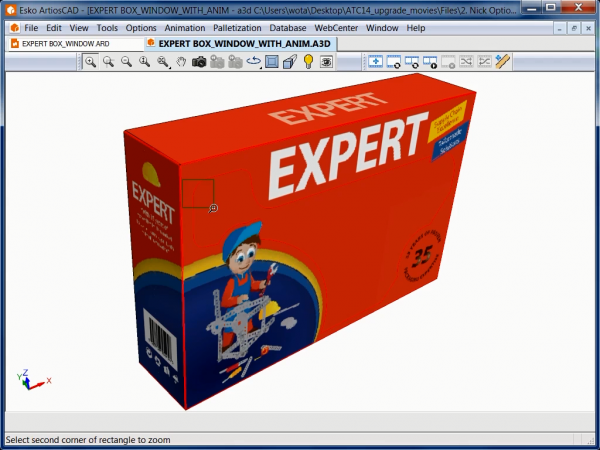This screenshot has width=600, height=450.
Task: Click the rotate view angle icon
Action: tap(254, 62)
